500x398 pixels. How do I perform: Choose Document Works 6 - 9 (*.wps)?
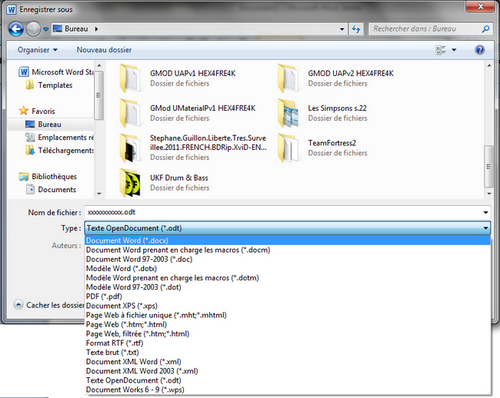(287, 390)
